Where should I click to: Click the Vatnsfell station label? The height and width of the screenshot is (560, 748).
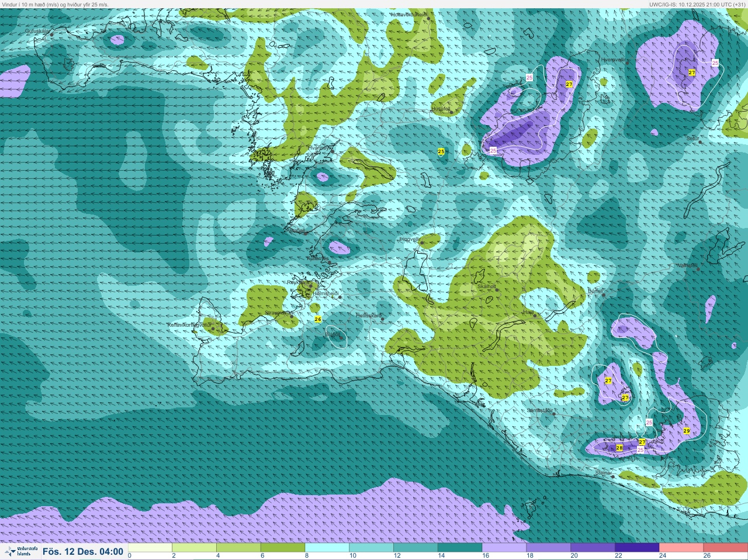[x=687, y=265]
